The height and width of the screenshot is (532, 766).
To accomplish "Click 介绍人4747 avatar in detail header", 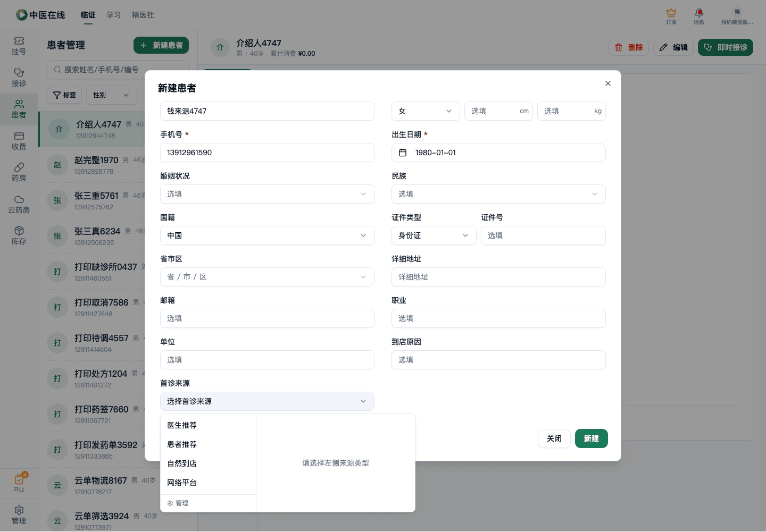I will tap(220, 47).
